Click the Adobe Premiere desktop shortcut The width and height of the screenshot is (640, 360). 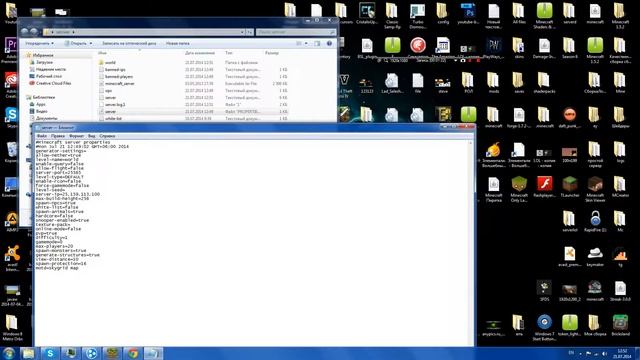(x=10, y=50)
